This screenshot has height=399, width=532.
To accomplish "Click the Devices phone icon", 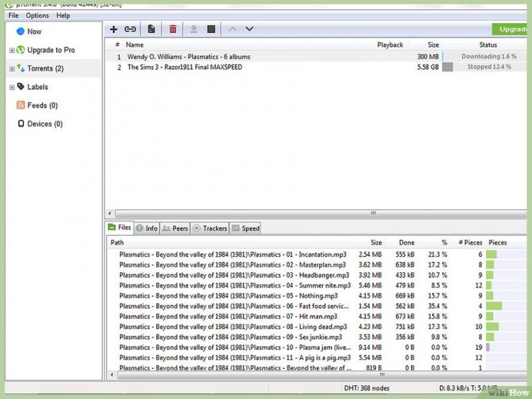I will pos(21,124).
